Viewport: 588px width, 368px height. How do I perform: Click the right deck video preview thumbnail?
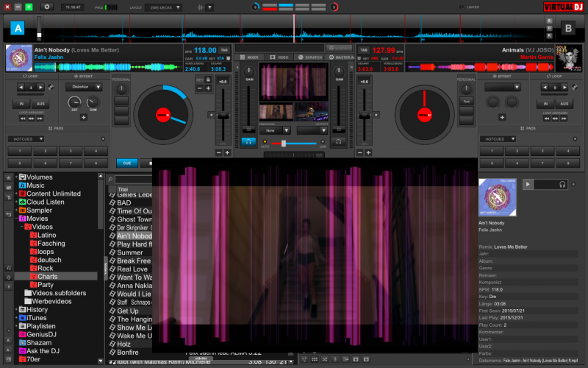(x=311, y=112)
